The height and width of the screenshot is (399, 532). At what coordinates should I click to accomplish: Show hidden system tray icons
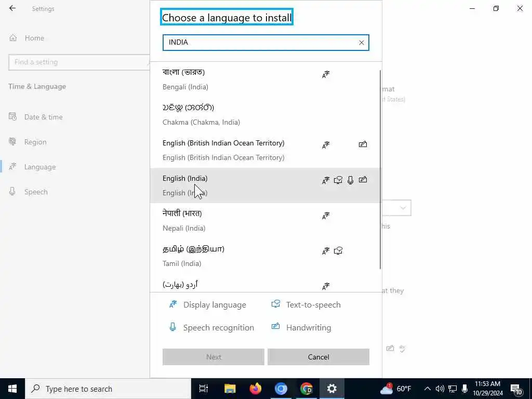click(428, 389)
